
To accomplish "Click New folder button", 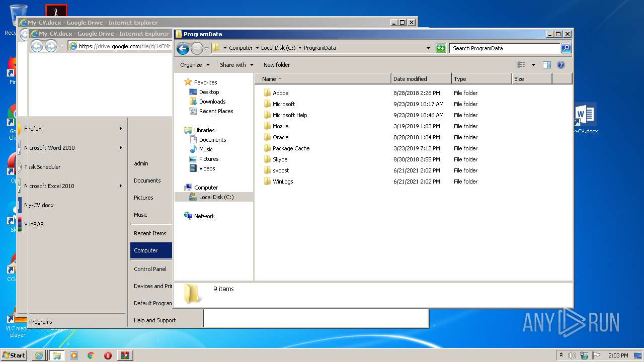I will click(277, 65).
